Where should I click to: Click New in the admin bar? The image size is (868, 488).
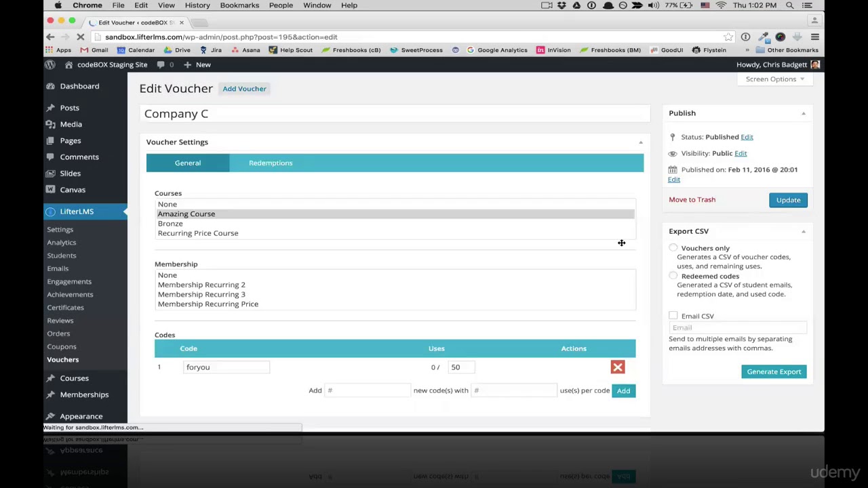(197, 64)
